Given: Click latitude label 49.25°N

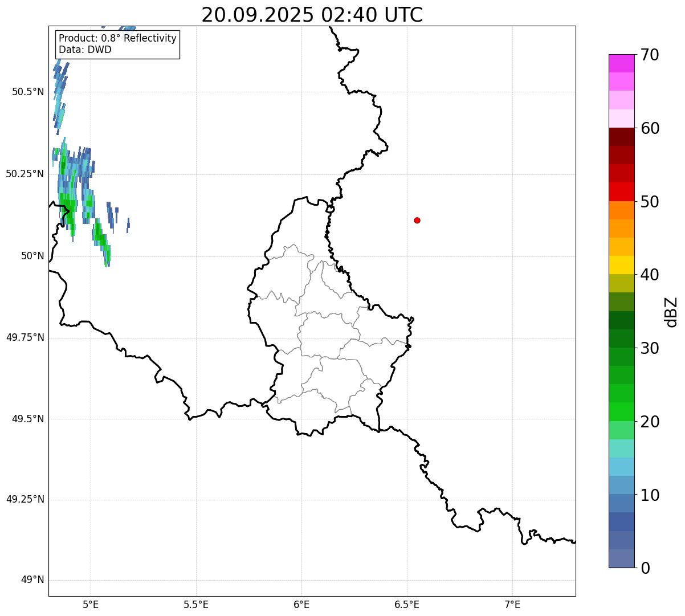Looking at the screenshot, I should 25,499.
